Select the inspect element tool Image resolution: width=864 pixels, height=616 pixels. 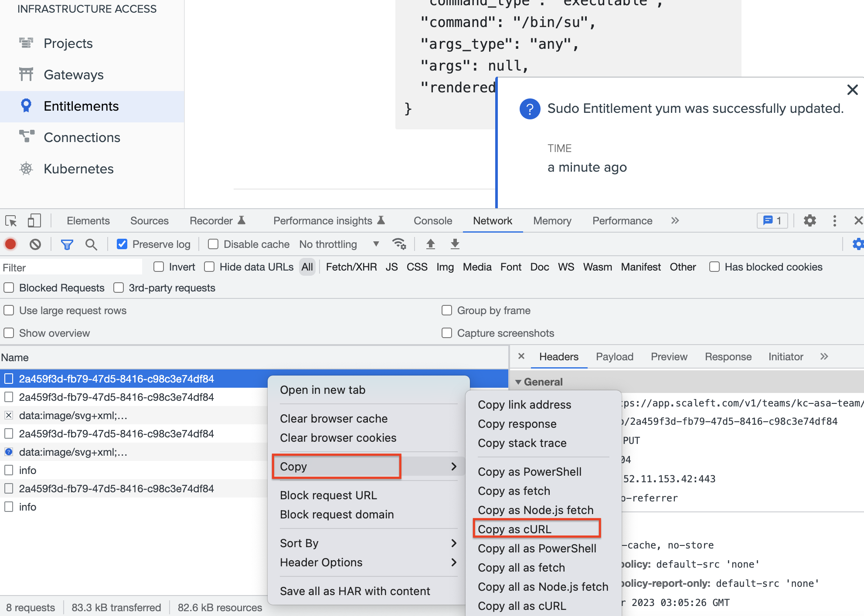(x=10, y=220)
